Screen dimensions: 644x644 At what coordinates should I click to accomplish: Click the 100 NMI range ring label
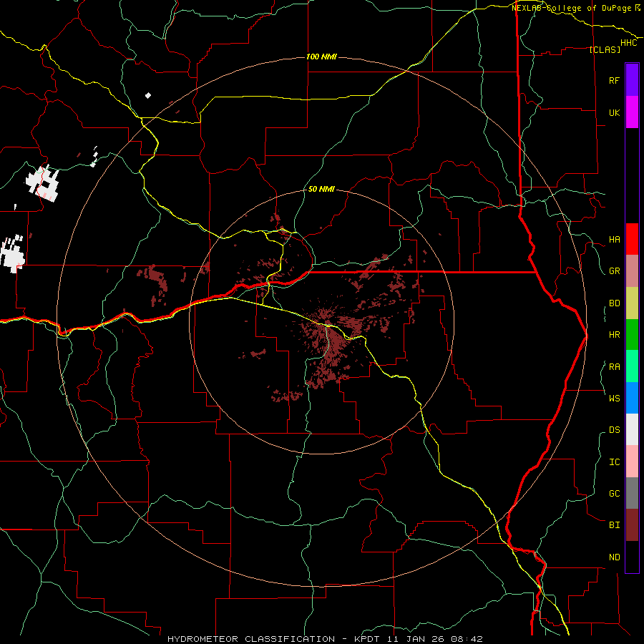click(x=321, y=57)
